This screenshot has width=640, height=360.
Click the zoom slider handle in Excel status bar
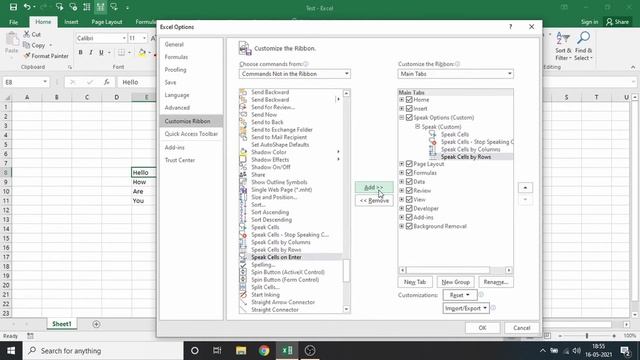point(587,336)
